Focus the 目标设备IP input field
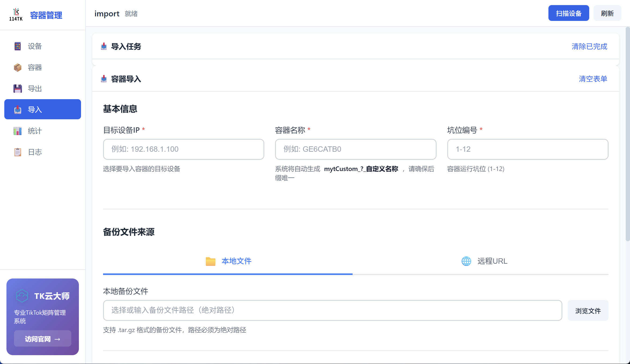The image size is (630, 364). [x=184, y=149]
